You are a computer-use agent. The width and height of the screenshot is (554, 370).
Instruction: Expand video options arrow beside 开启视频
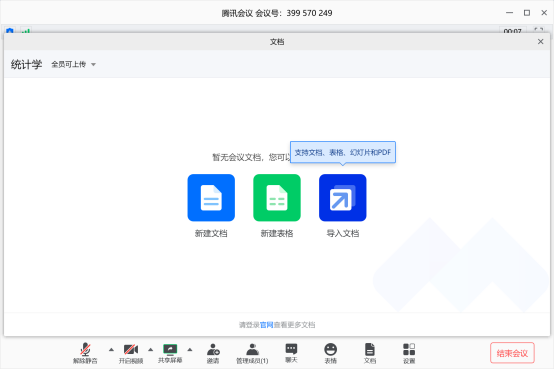(x=151, y=350)
